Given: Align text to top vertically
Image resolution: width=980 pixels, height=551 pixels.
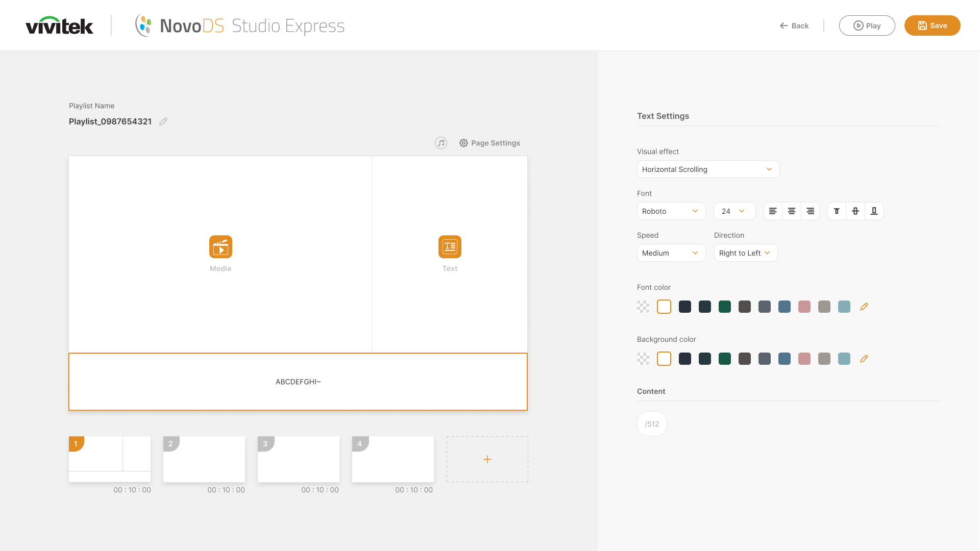Looking at the screenshot, I should pos(837,211).
